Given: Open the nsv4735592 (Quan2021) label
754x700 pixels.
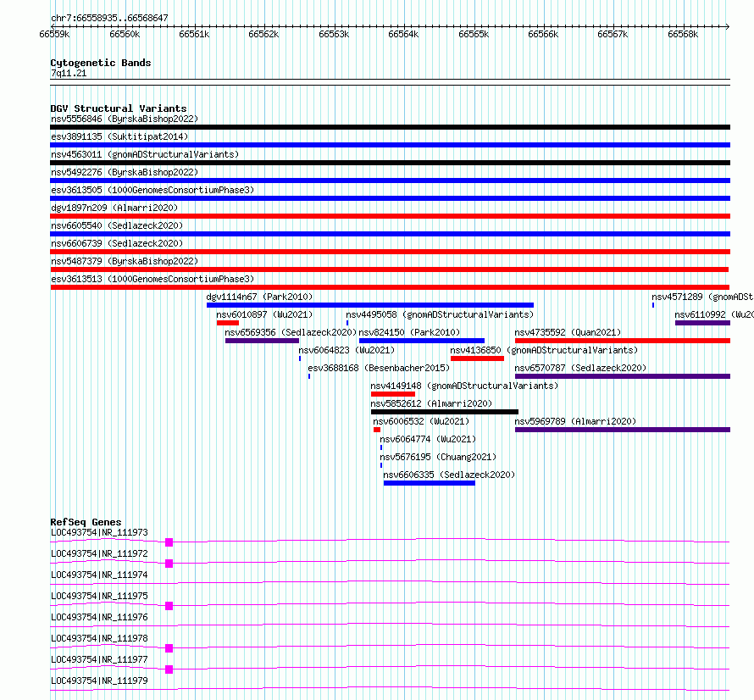Looking at the screenshot, I should click(x=568, y=332).
